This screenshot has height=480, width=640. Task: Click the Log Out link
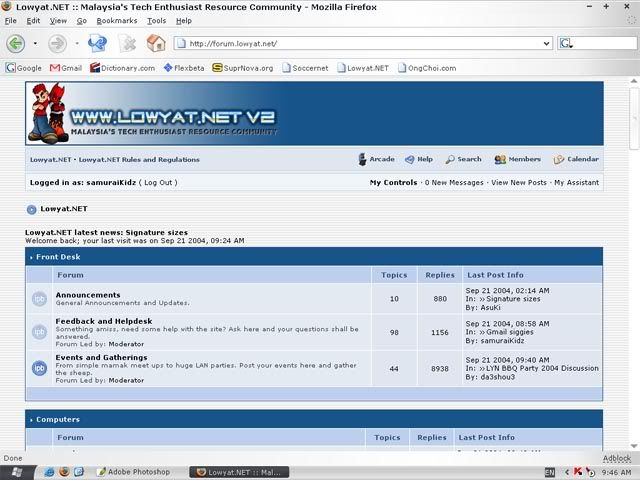click(158, 182)
